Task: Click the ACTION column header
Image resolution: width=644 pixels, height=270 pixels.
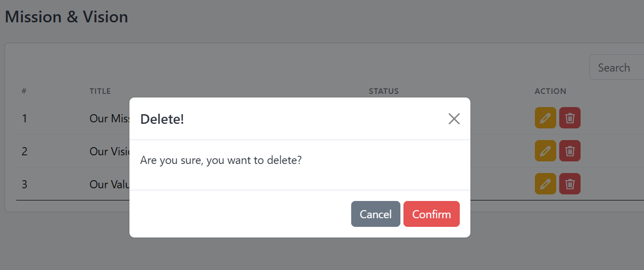Action: coord(551,91)
